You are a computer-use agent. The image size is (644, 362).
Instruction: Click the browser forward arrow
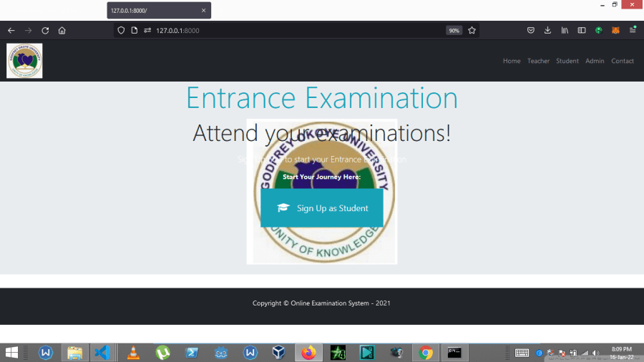tap(28, 30)
